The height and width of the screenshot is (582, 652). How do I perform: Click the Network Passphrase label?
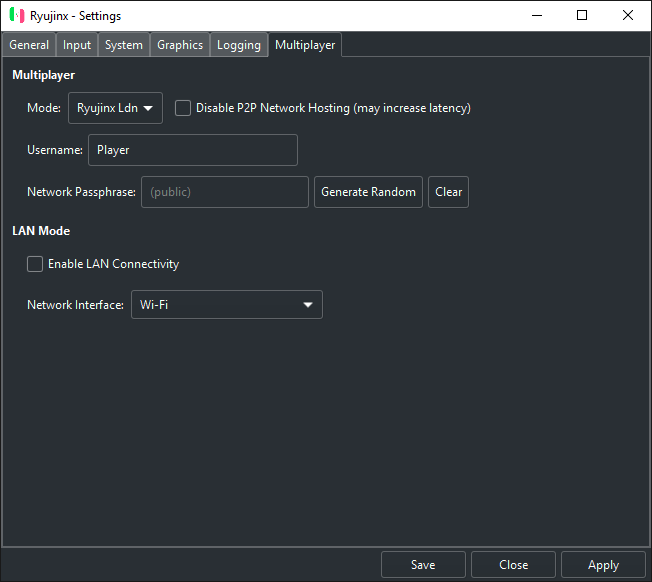82,192
